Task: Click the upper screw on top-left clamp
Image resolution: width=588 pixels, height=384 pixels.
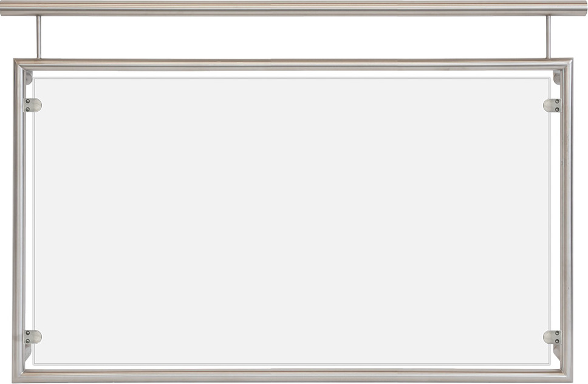Action: pyautogui.click(x=27, y=101)
